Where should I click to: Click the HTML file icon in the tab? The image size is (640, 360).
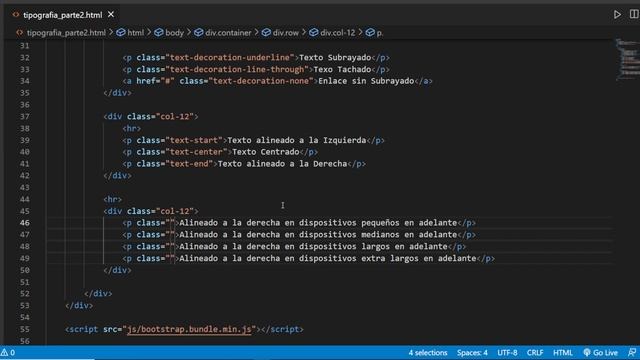pos(16,15)
